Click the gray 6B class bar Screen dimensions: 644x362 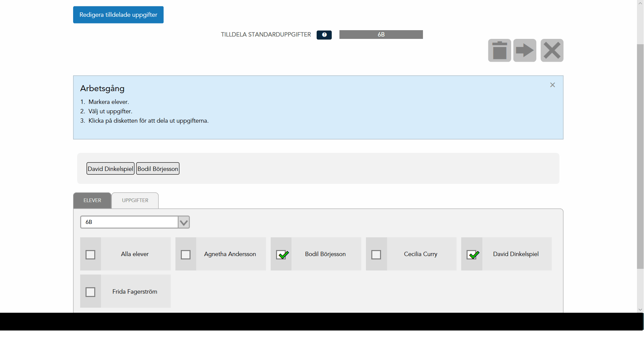click(381, 35)
